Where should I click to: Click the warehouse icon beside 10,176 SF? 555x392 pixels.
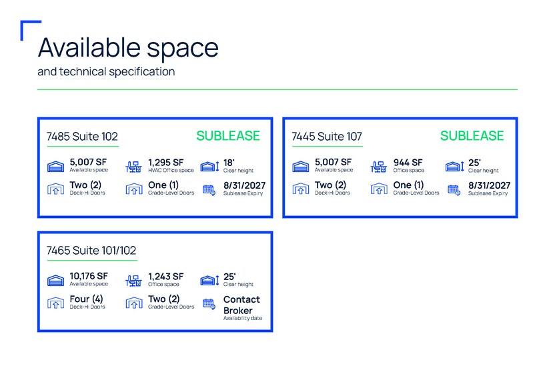(x=55, y=280)
